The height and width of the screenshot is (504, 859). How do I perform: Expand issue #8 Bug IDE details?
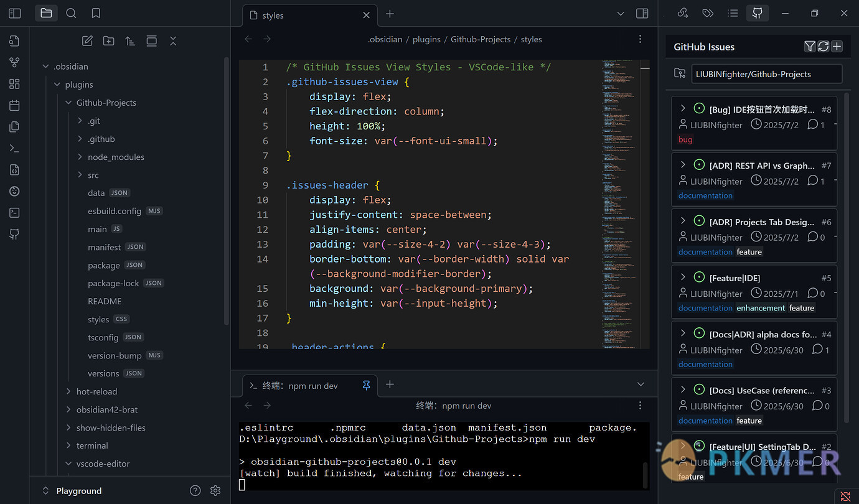tap(683, 108)
